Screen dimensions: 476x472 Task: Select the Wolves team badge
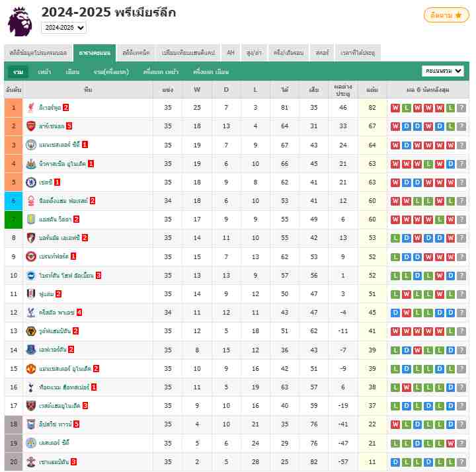click(x=30, y=331)
